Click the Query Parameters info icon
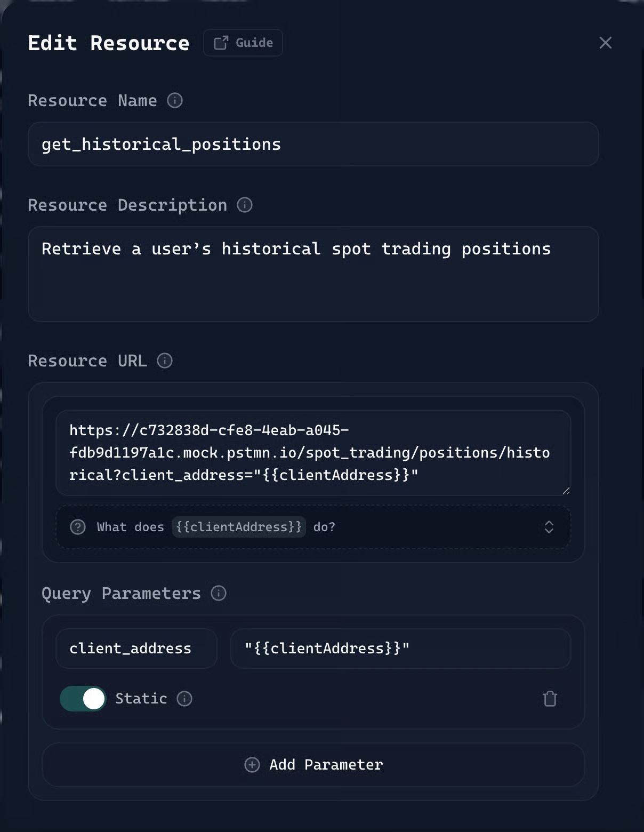 (x=219, y=593)
